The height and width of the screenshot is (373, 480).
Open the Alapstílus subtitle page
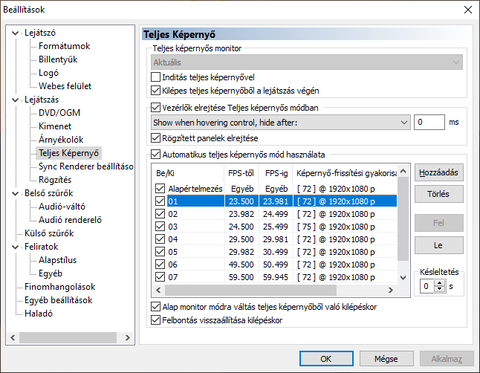click(57, 260)
